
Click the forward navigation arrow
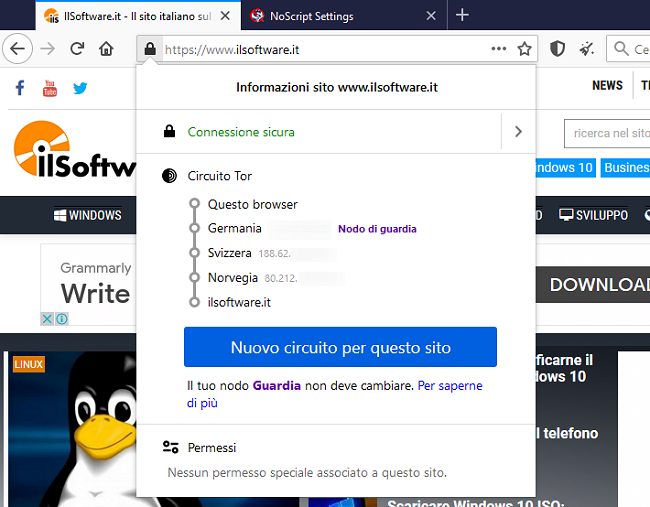pos(48,49)
